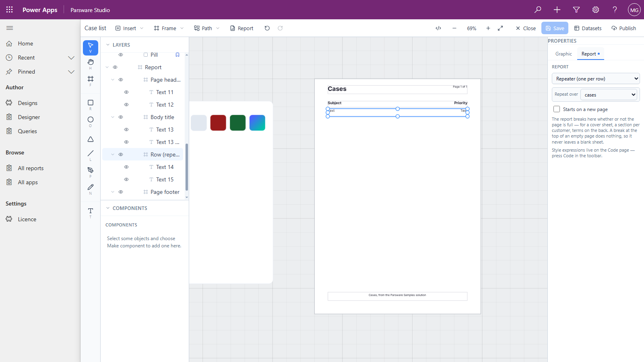This screenshot has width=644, height=362.
Task: Select the dark red color swatch
Action: (218, 123)
